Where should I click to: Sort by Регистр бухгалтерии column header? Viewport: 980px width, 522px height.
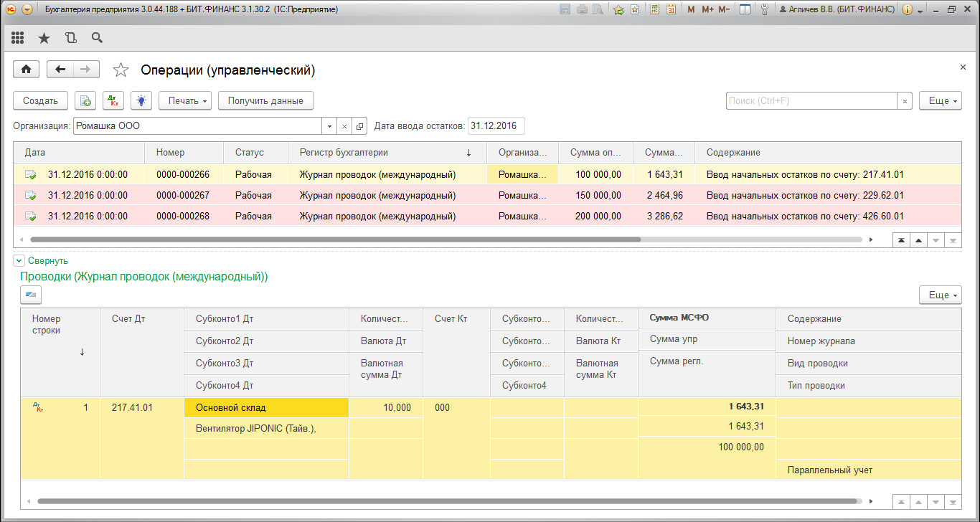tap(387, 153)
